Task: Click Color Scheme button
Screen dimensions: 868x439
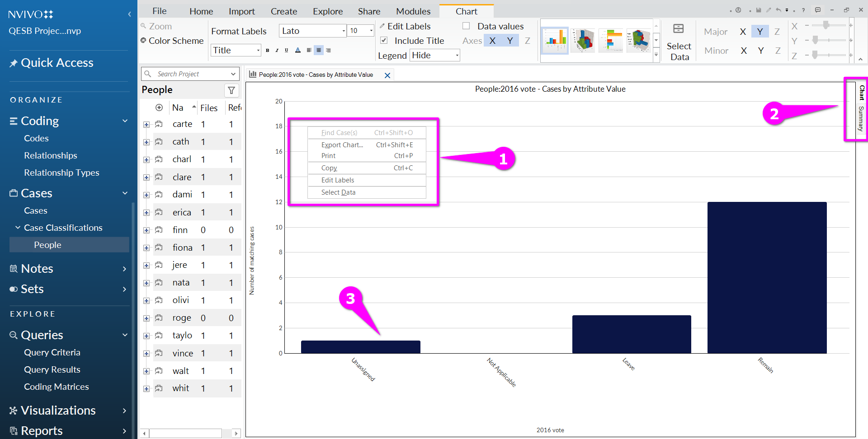Action: (172, 41)
